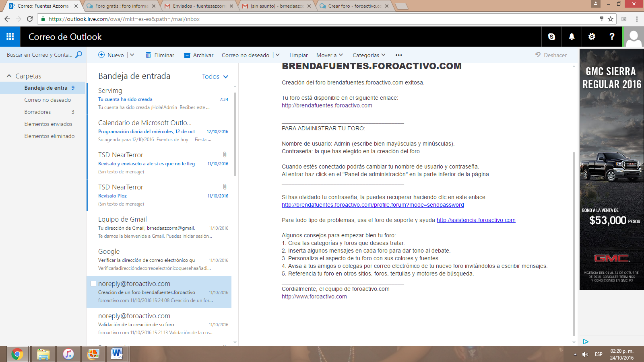
Task: Open the www.foroactivo.com link
Action: (314, 296)
